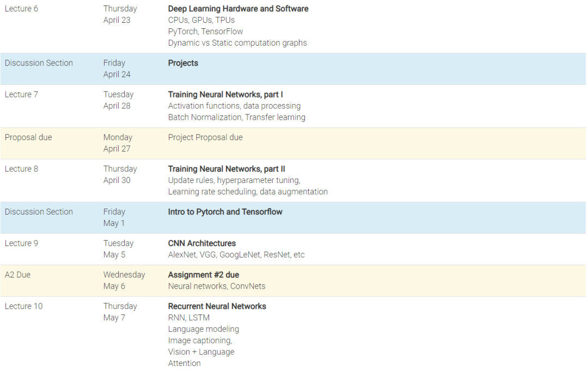
Task: Click the AlexNet, VGG, GoogLeNet, ResNet description
Action: 236,254
